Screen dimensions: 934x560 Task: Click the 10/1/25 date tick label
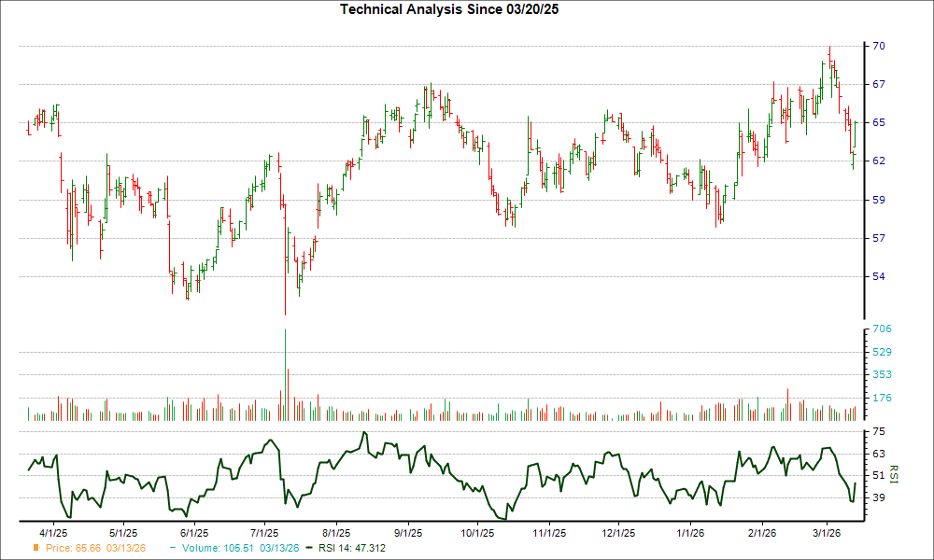(477, 532)
